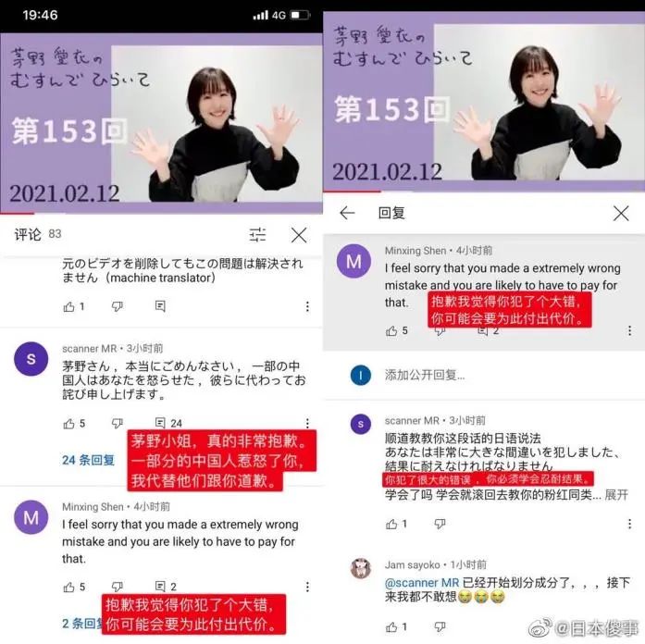Expand the 24 条回复 replies thread

coord(88,460)
